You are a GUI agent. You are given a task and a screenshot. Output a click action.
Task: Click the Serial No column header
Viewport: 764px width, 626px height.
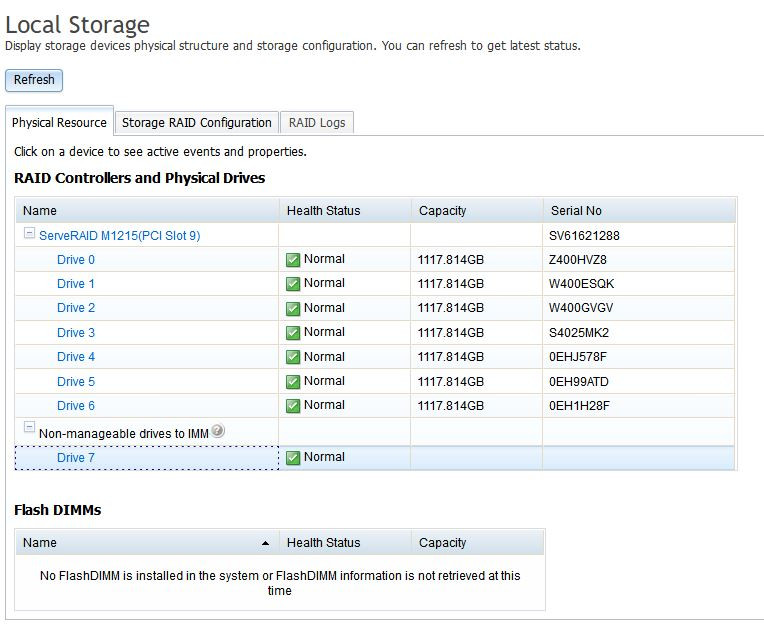[x=576, y=211]
